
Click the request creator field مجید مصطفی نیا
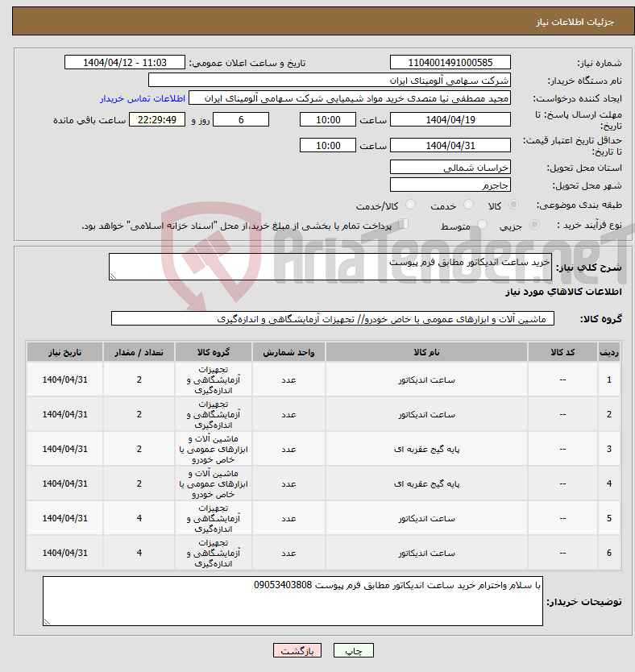click(x=350, y=98)
